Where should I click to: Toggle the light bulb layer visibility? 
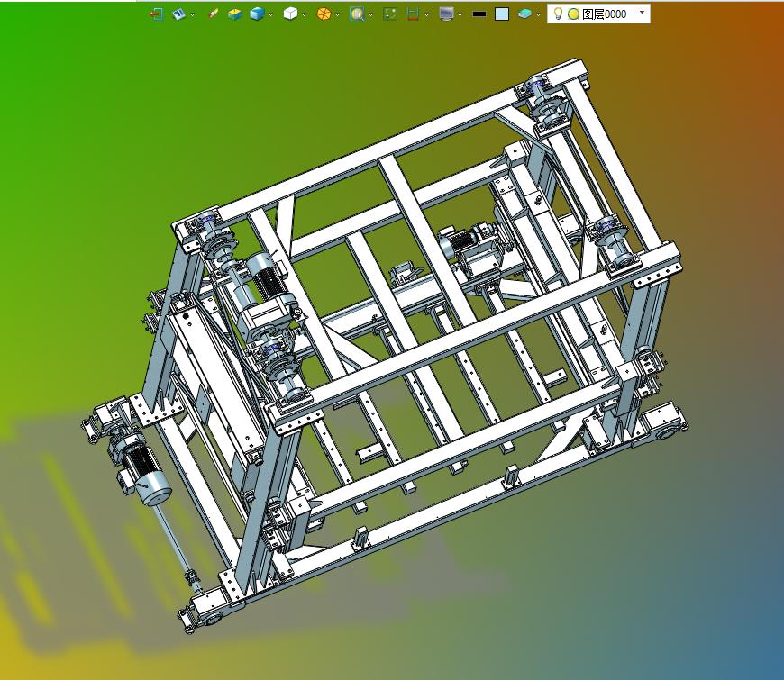pyautogui.click(x=559, y=14)
